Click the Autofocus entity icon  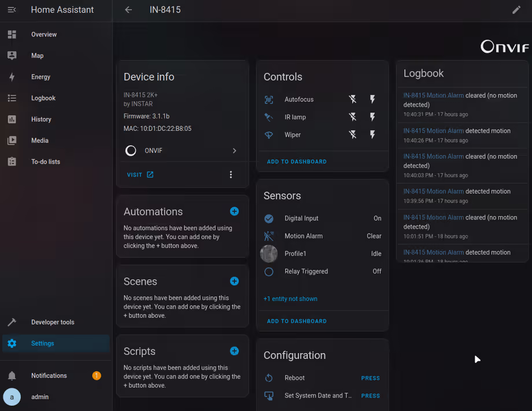pyautogui.click(x=269, y=100)
